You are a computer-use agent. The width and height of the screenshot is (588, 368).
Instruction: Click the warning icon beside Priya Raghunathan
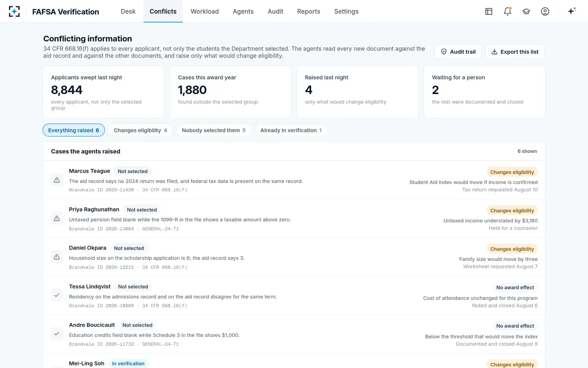pyautogui.click(x=57, y=218)
